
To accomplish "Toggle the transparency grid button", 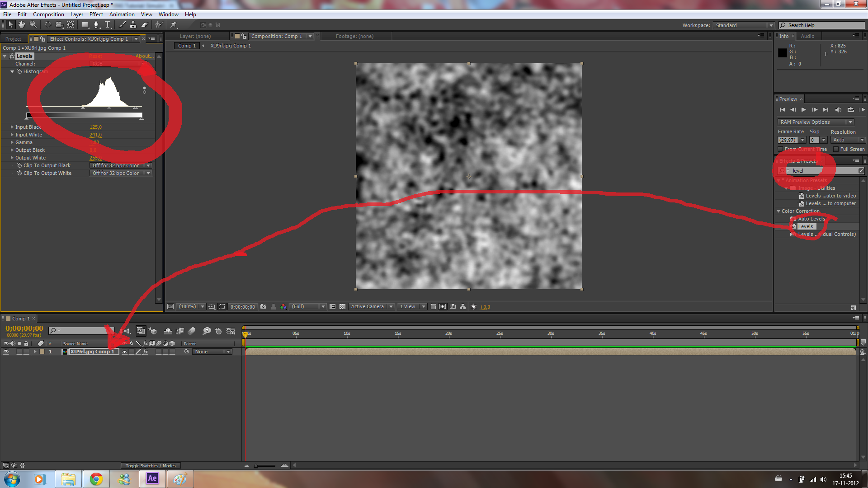I will coord(342,306).
